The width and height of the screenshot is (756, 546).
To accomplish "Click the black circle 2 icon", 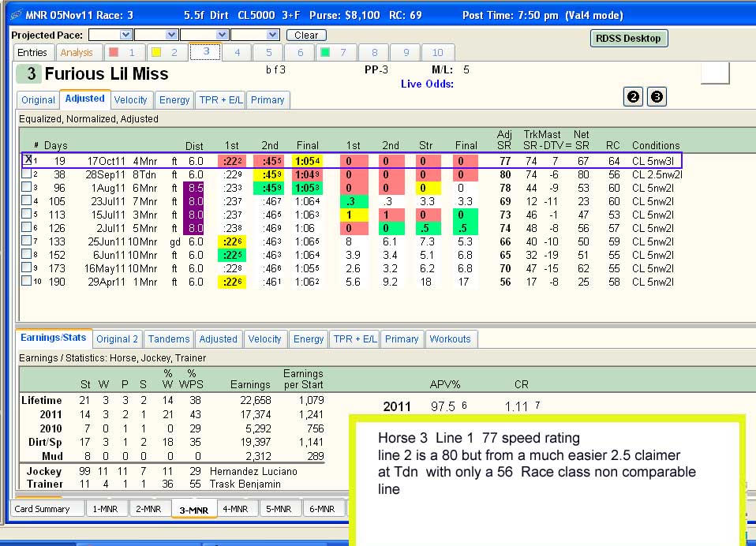I will point(633,97).
